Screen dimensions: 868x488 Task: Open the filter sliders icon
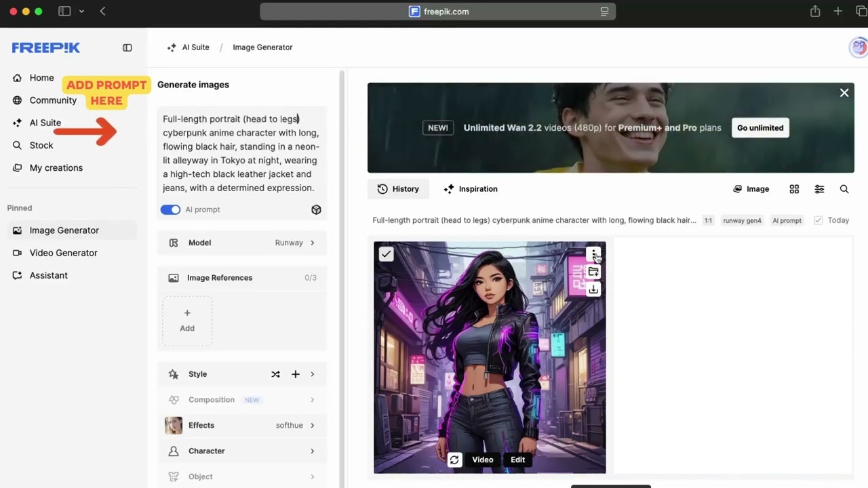click(819, 189)
